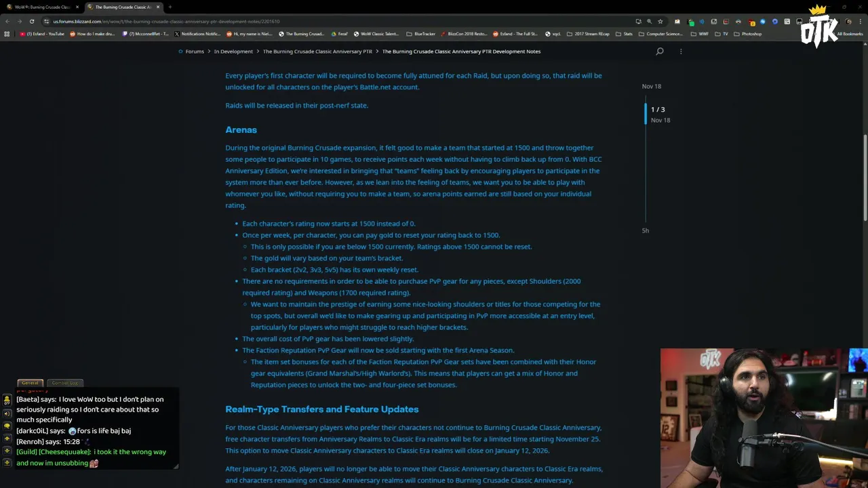The width and height of the screenshot is (868, 488).
Task: Click the chat scroll down arrow
Action: coord(7,451)
